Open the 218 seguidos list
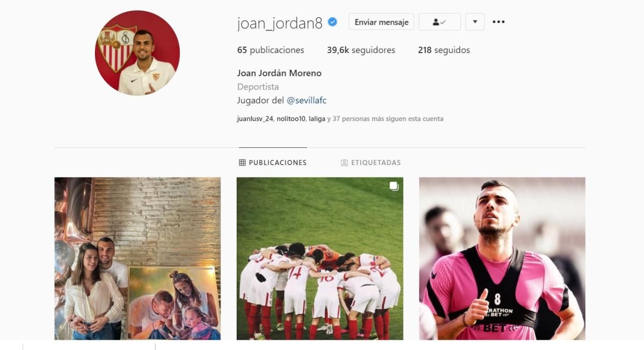The height and width of the screenshot is (350, 644). (x=444, y=50)
